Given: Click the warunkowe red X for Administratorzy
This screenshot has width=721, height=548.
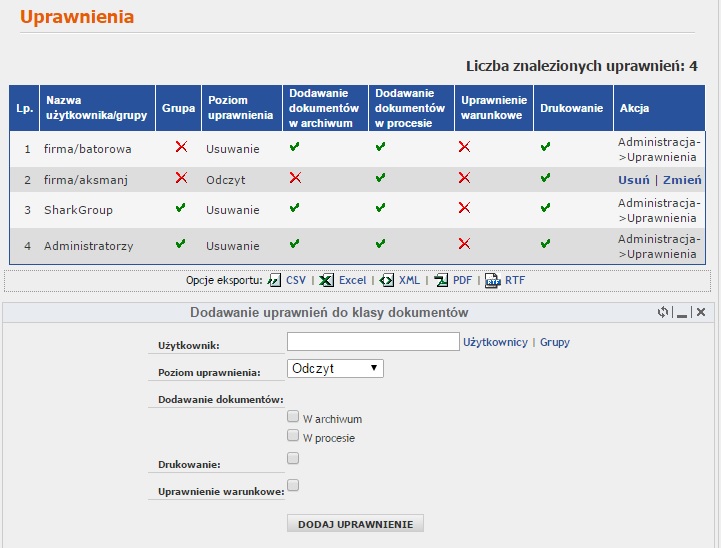Looking at the screenshot, I should 464,243.
